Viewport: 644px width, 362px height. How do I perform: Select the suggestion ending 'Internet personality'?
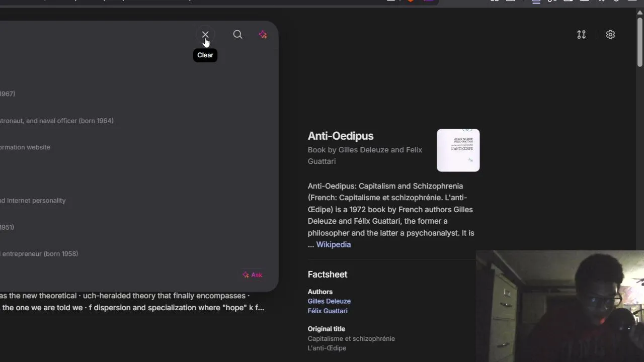[x=33, y=201]
